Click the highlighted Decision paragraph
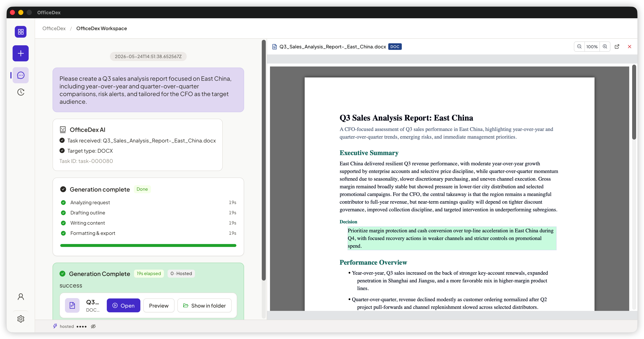The height and width of the screenshot is (339, 644). (x=452, y=238)
